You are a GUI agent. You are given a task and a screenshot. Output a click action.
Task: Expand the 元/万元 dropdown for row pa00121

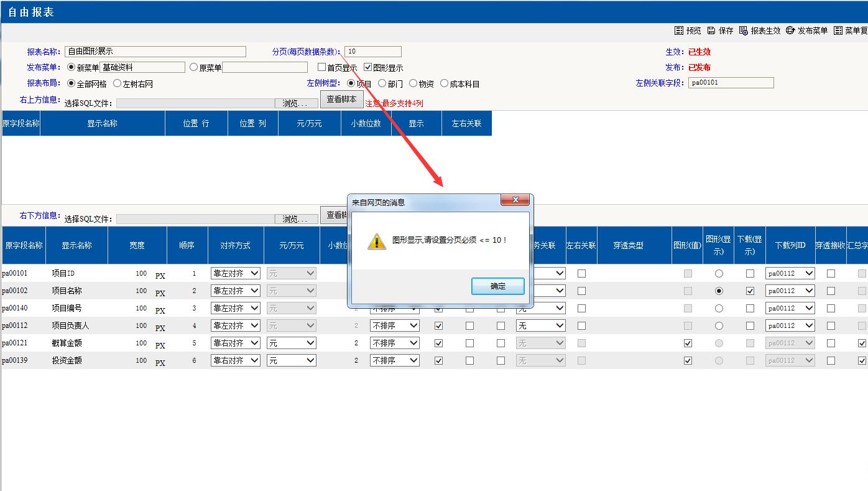[291, 343]
